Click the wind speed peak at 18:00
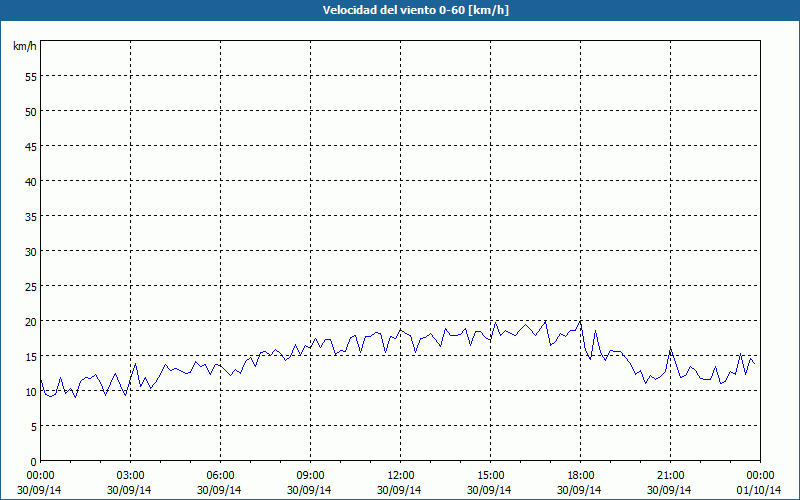 click(580, 321)
